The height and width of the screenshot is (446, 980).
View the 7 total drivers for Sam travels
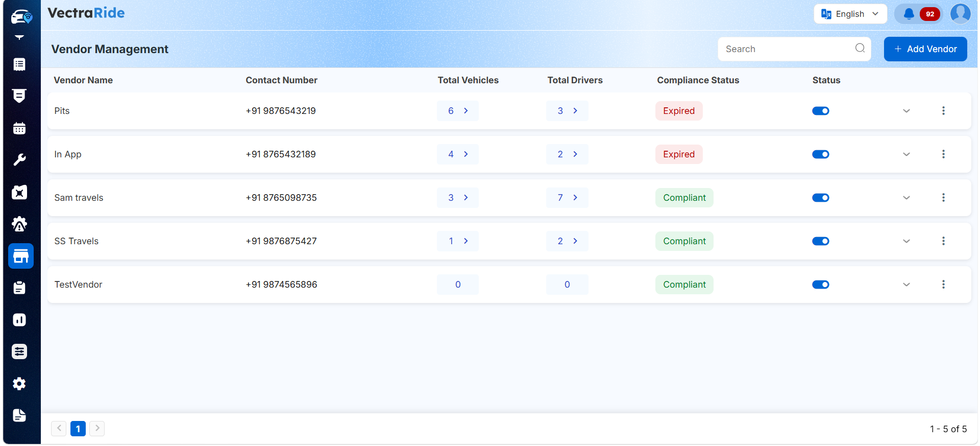(567, 198)
